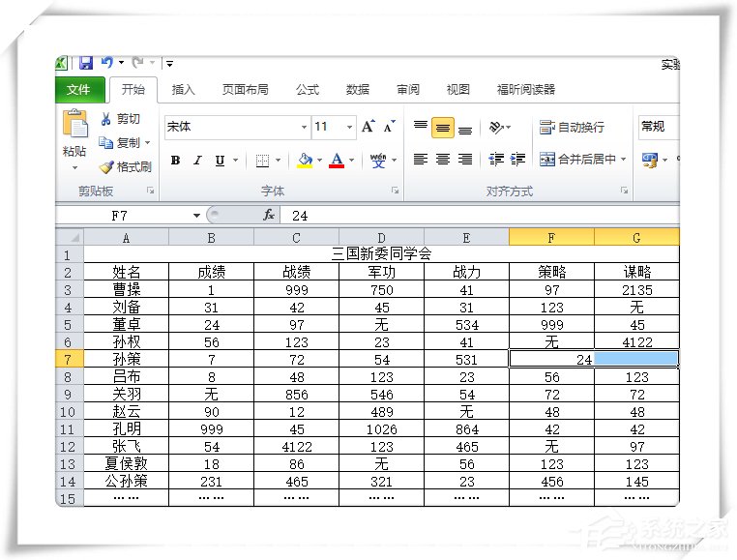The width and height of the screenshot is (737, 560).
Task: Switch to the 插入 (Insert) ribbon tab
Action: coord(183,90)
